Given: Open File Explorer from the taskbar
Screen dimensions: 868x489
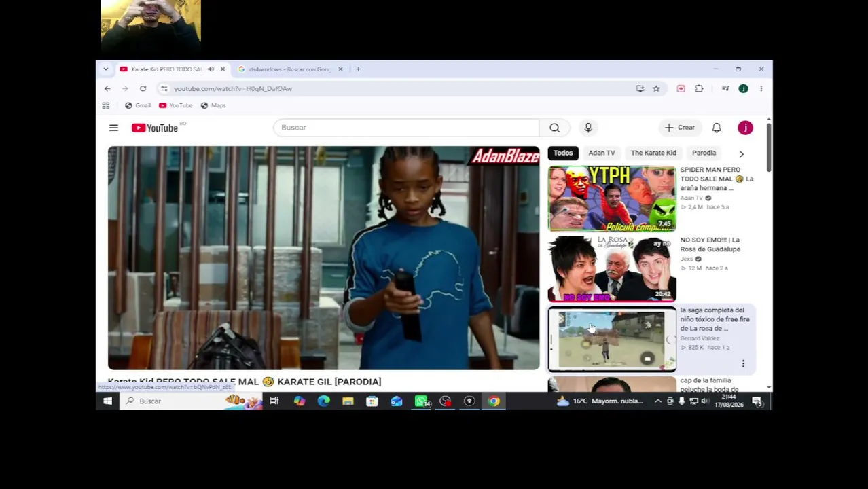Looking at the screenshot, I should (348, 401).
